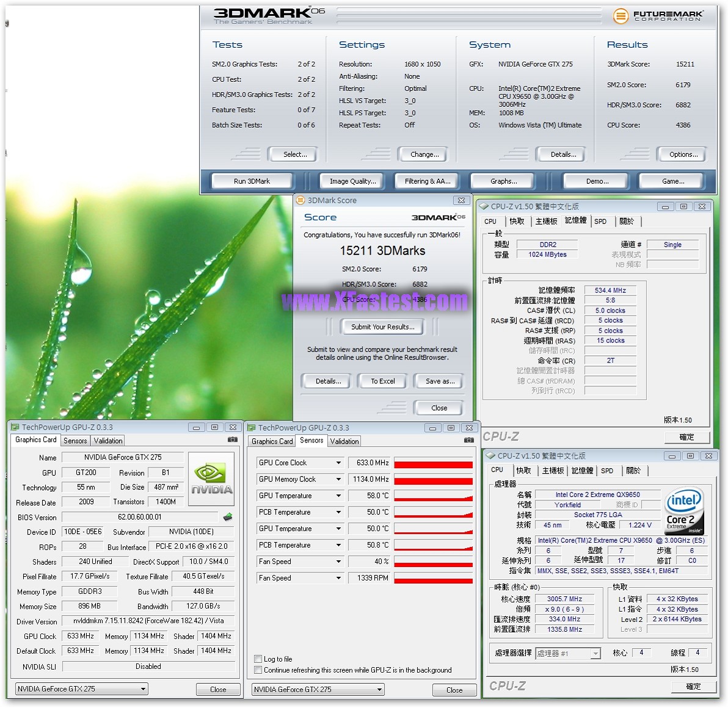The width and height of the screenshot is (728, 708).
Task: Switch to Validation tab in GPU-Z Sensors window
Action: click(344, 441)
